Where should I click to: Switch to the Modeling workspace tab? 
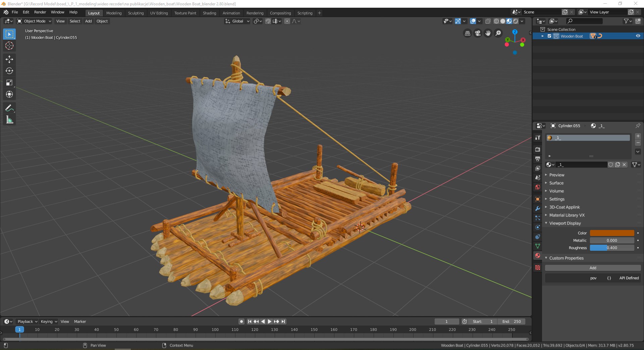114,13
